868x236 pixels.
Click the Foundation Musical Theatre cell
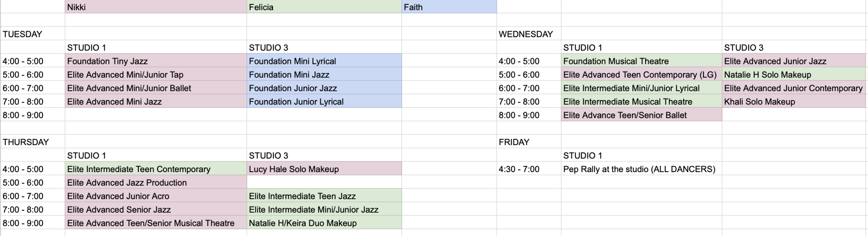click(641, 61)
